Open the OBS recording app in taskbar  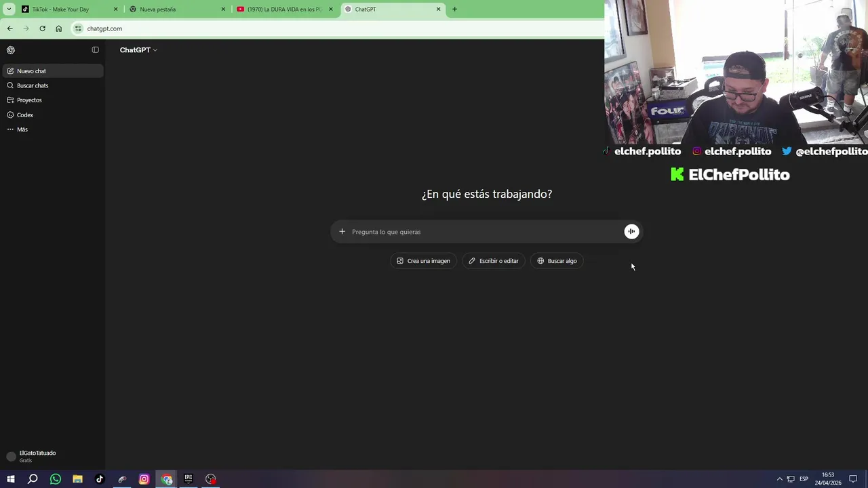[211, 479]
